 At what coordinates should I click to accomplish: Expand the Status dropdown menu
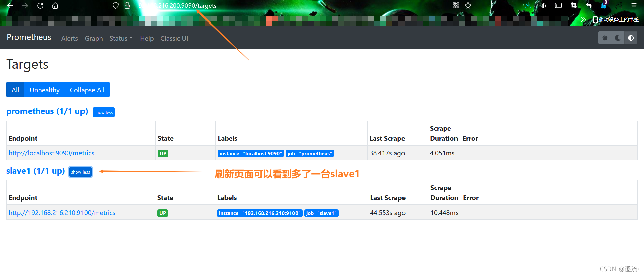coord(121,38)
